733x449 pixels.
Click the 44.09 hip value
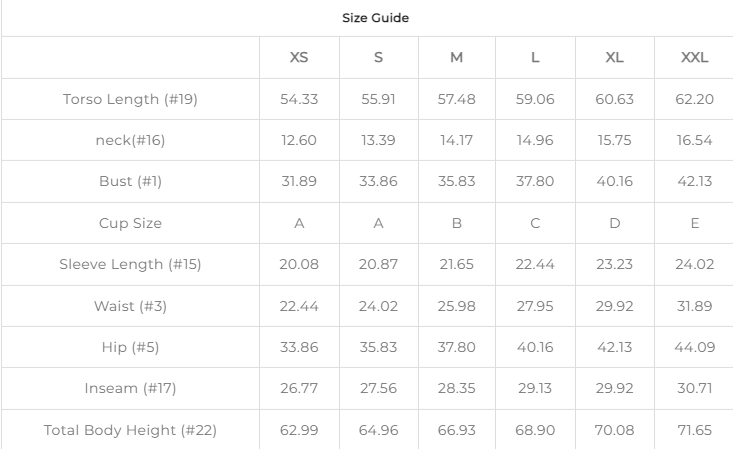pyautogui.click(x=695, y=347)
